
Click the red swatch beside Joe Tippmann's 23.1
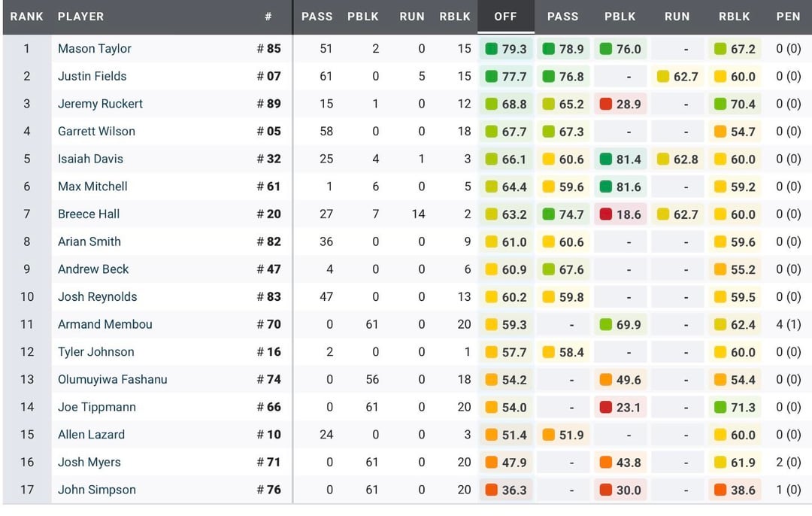point(606,408)
